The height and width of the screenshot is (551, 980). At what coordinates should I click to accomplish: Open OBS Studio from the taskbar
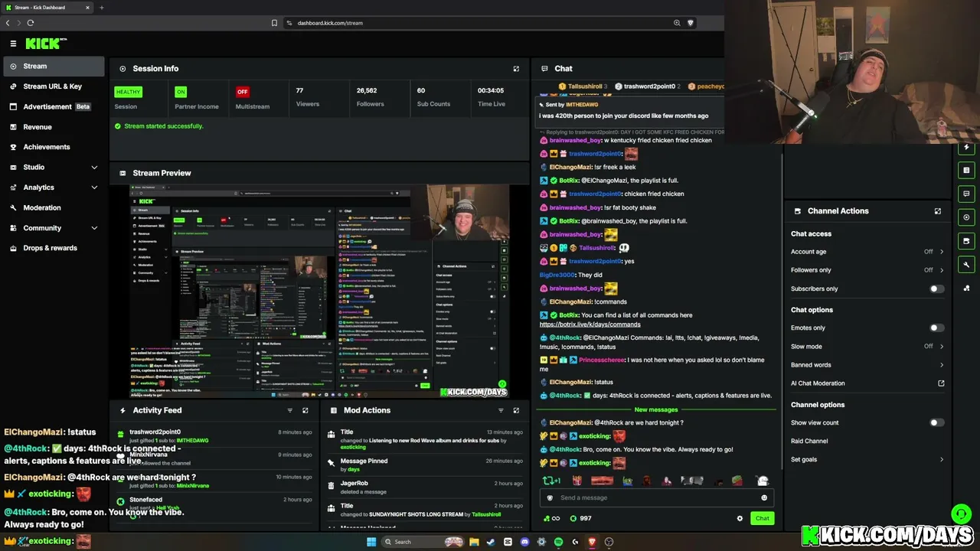[x=609, y=542]
